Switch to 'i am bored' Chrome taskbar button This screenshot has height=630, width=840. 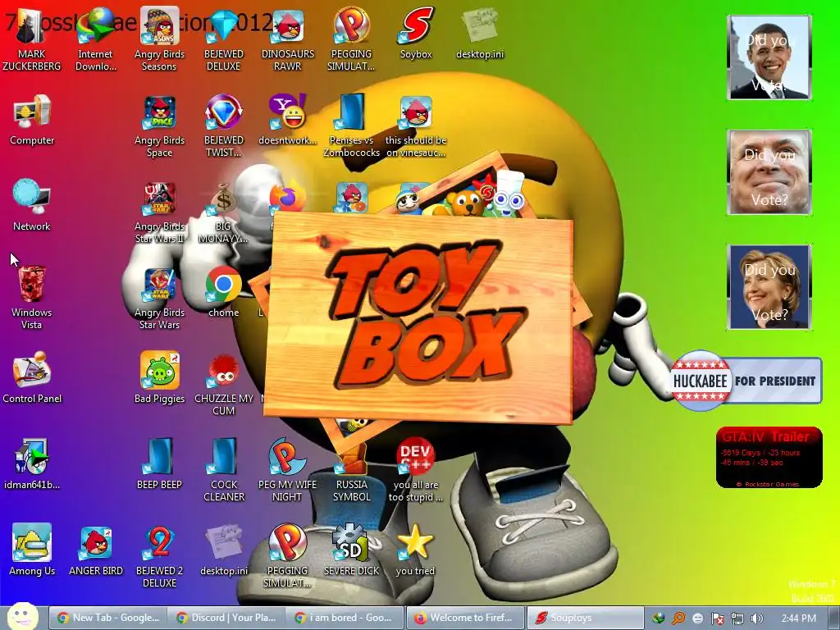point(345,618)
